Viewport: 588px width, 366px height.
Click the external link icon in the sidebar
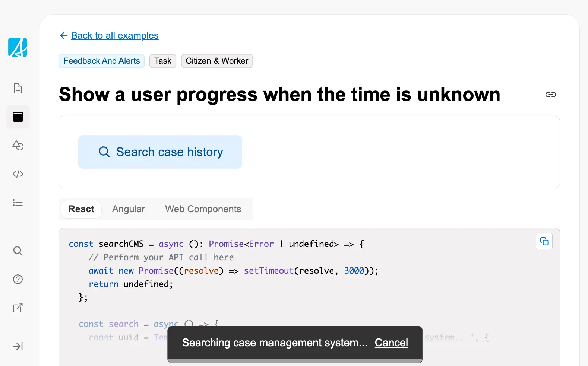coord(18,308)
